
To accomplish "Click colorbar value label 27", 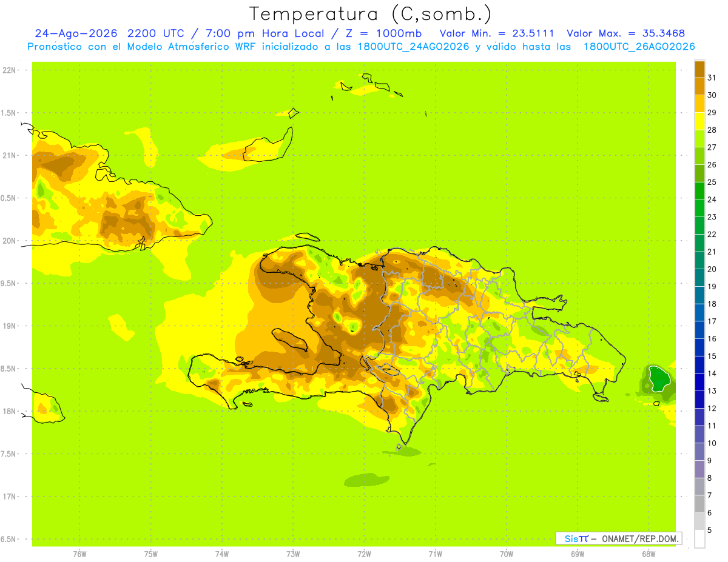I will pyautogui.click(x=712, y=147).
